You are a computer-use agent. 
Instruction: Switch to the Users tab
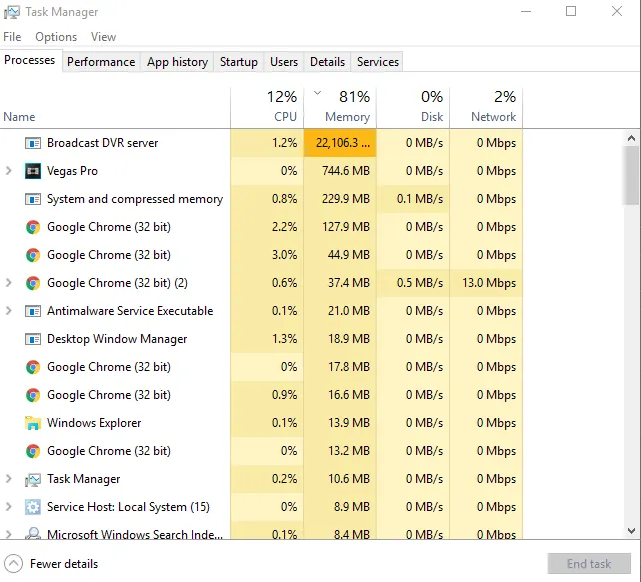coord(284,62)
